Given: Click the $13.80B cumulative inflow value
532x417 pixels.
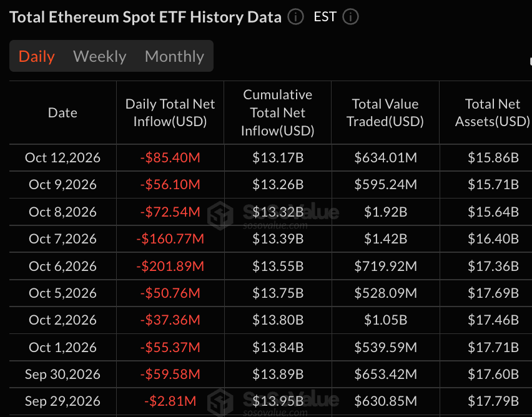Looking at the screenshot, I should click(x=277, y=320).
